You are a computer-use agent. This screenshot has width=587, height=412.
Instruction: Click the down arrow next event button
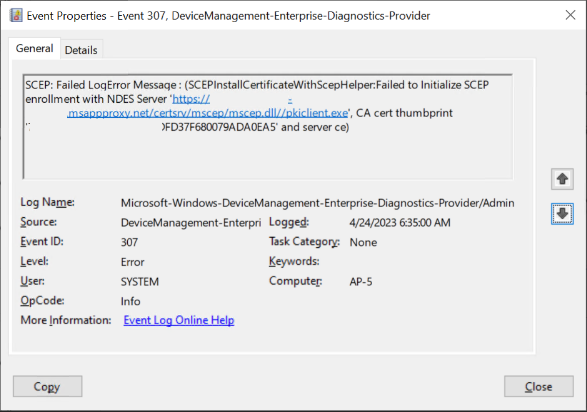pyautogui.click(x=562, y=214)
